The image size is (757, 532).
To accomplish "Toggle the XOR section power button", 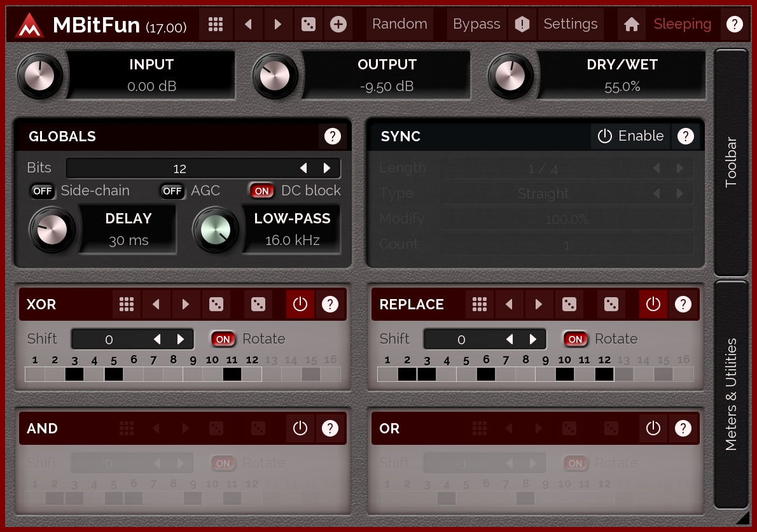I will point(300,304).
